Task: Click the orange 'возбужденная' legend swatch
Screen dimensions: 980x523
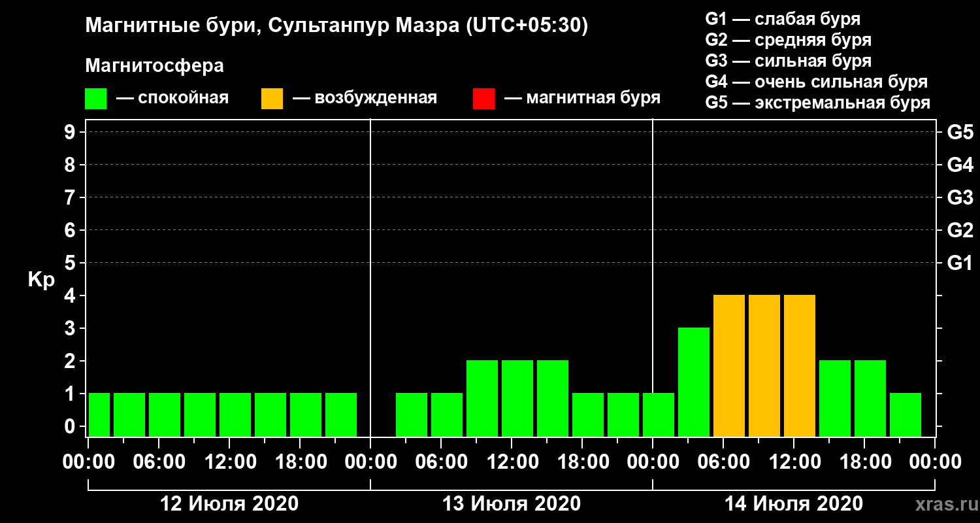Action: [x=272, y=99]
